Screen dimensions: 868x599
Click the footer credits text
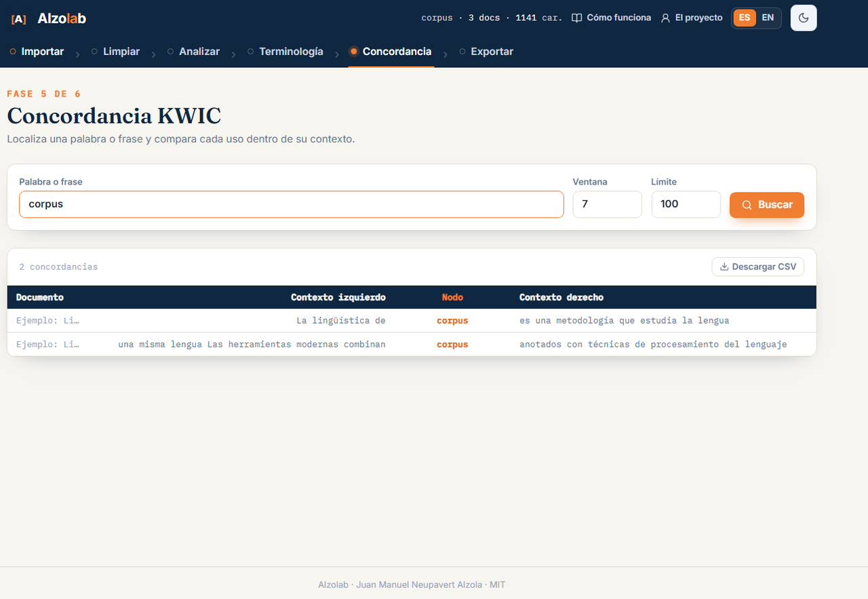pos(412,585)
